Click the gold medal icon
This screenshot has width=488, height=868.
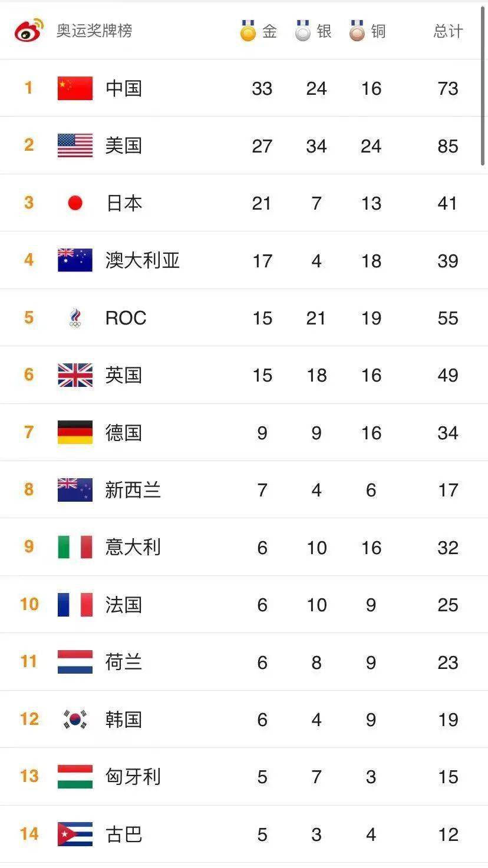(x=248, y=31)
